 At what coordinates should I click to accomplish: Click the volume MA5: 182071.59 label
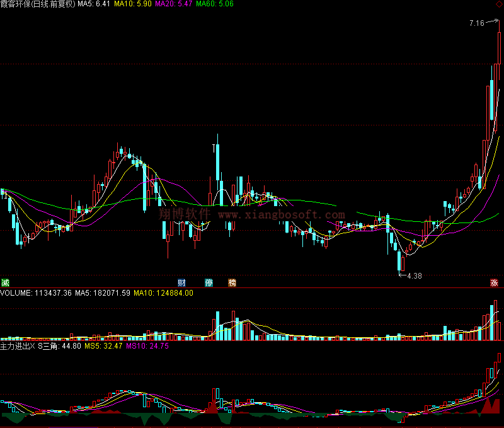click(x=103, y=293)
